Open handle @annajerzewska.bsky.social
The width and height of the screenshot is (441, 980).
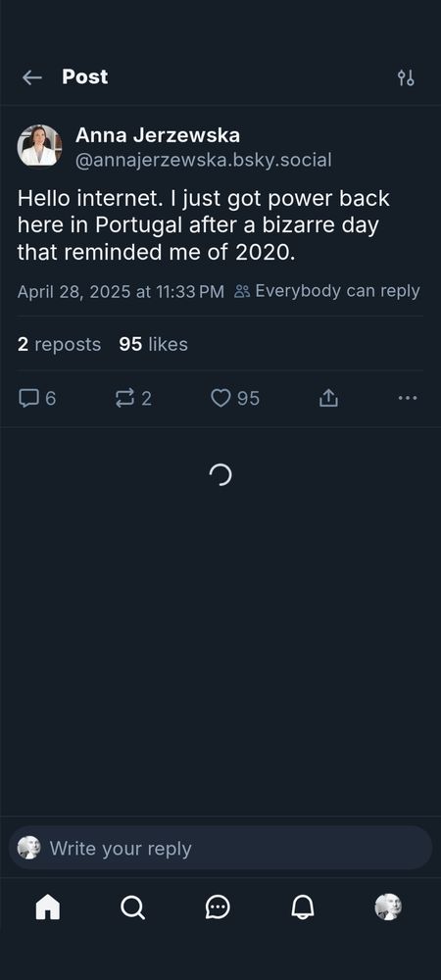pyautogui.click(x=204, y=160)
